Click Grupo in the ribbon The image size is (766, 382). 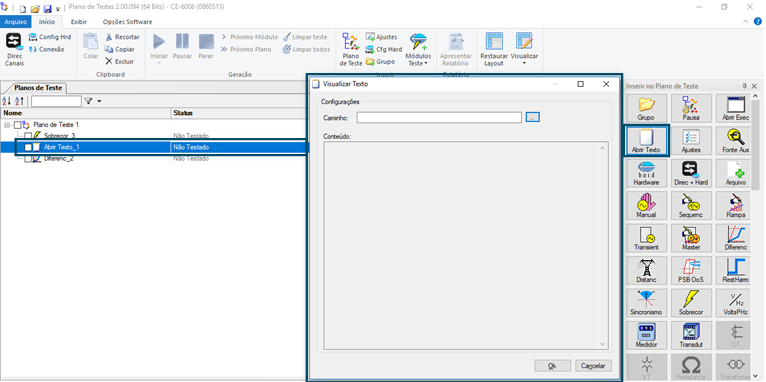pyautogui.click(x=381, y=62)
